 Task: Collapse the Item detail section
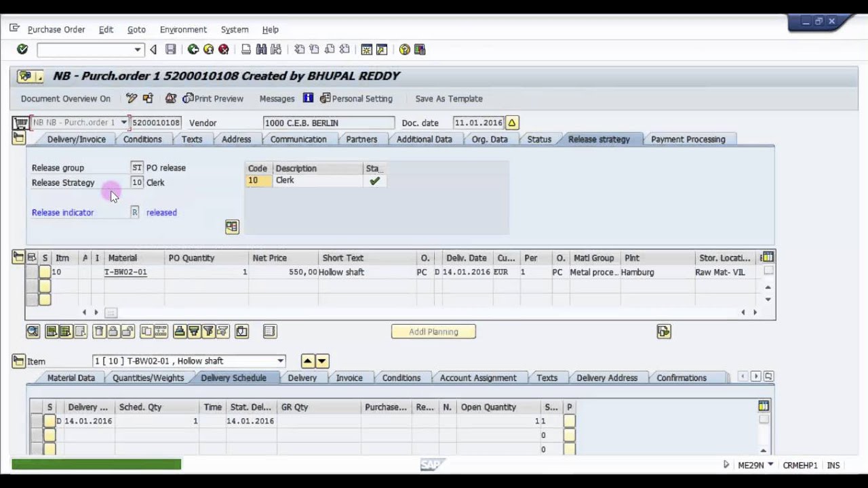tap(18, 361)
